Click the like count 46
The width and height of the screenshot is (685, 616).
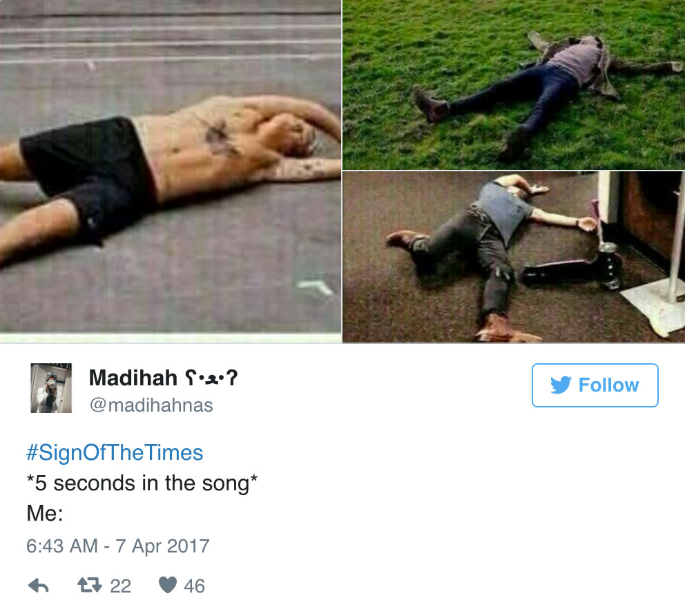(195, 586)
